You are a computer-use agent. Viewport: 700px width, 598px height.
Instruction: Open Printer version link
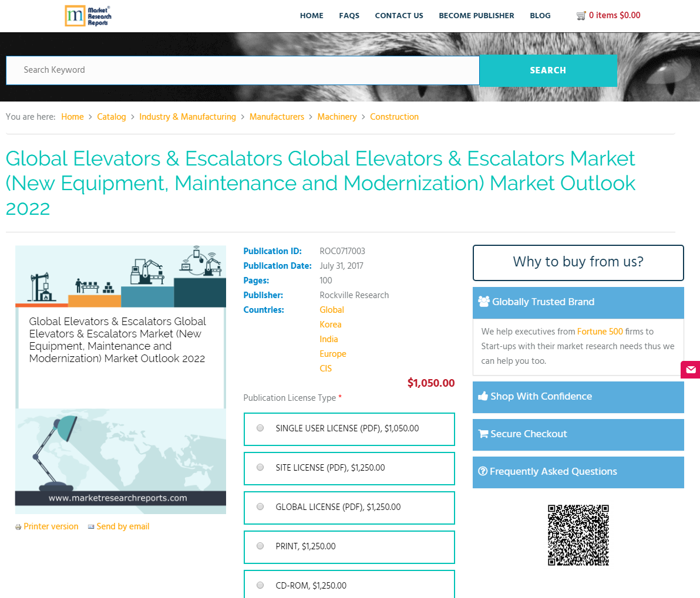51,526
